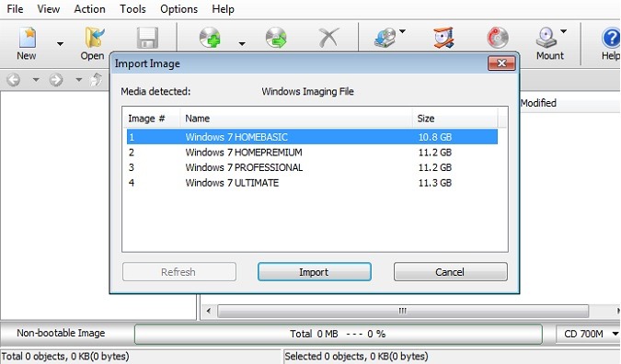Click the Burn red disc icon
Image resolution: width=621 pixels, height=364 pixels.
[x=498, y=38]
